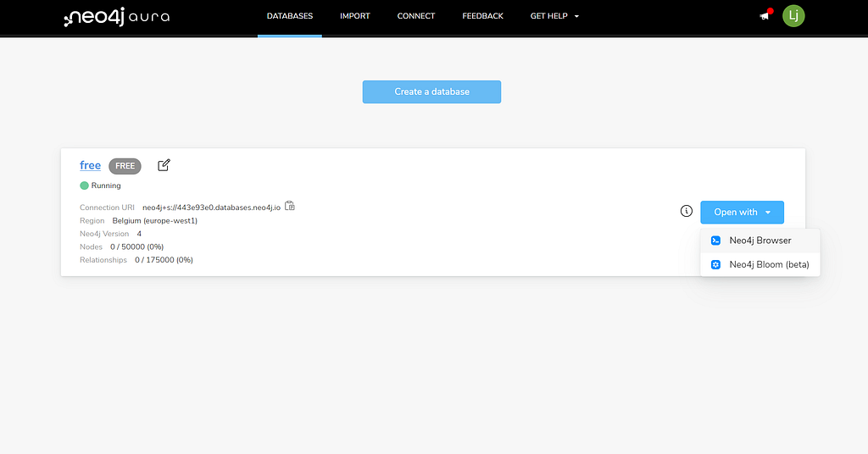Click the Neo4j Browser terminal icon
This screenshot has height=454, width=868.
tap(715, 241)
